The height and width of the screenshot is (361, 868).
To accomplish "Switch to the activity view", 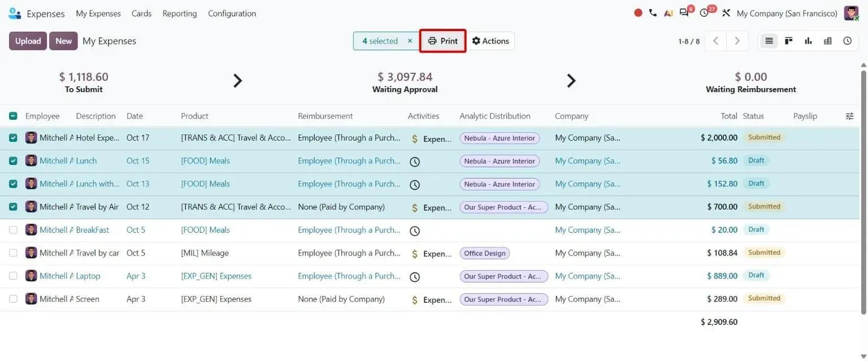I will pos(848,41).
